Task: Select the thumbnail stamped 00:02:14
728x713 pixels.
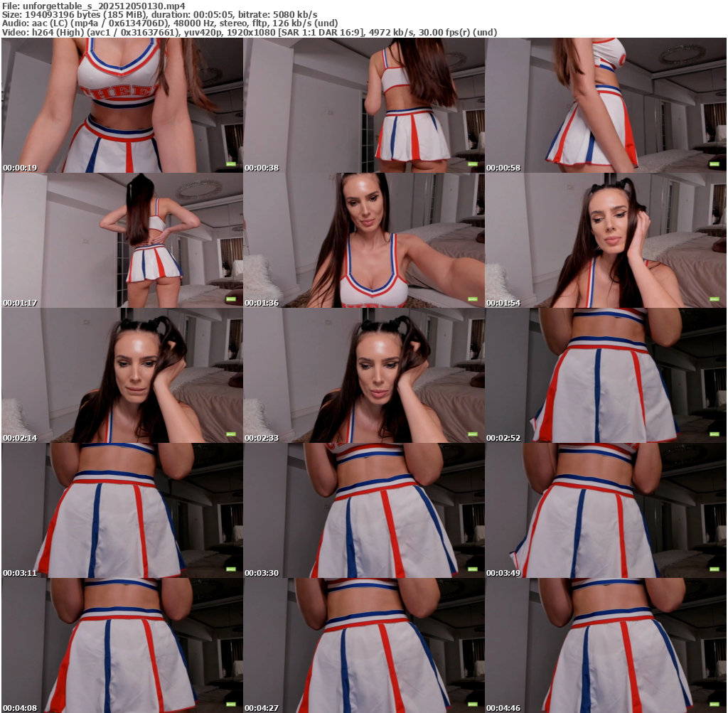Action: 122,375
